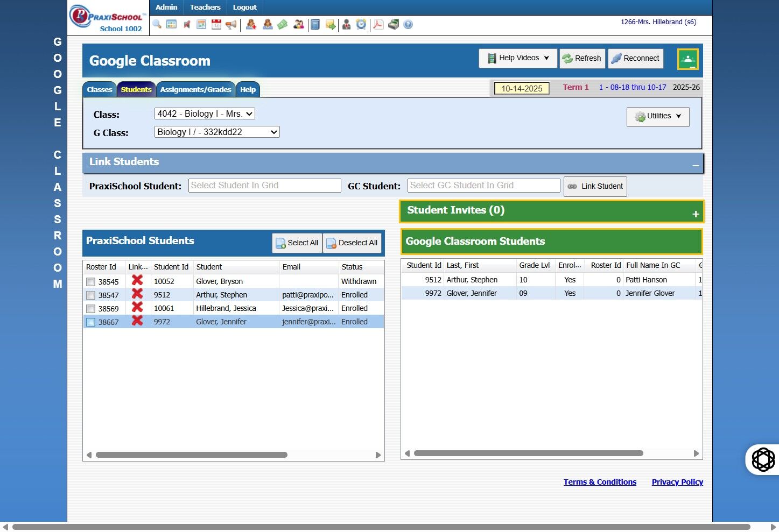Viewport: 779px width, 532px height.
Task: Open the Utilities dropdown menu
Action: pos(657,116)
